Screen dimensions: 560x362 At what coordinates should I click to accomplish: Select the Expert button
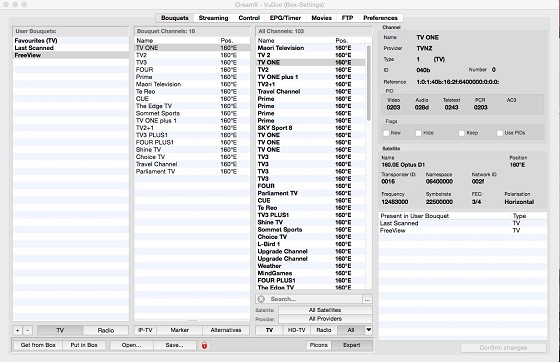352,345
